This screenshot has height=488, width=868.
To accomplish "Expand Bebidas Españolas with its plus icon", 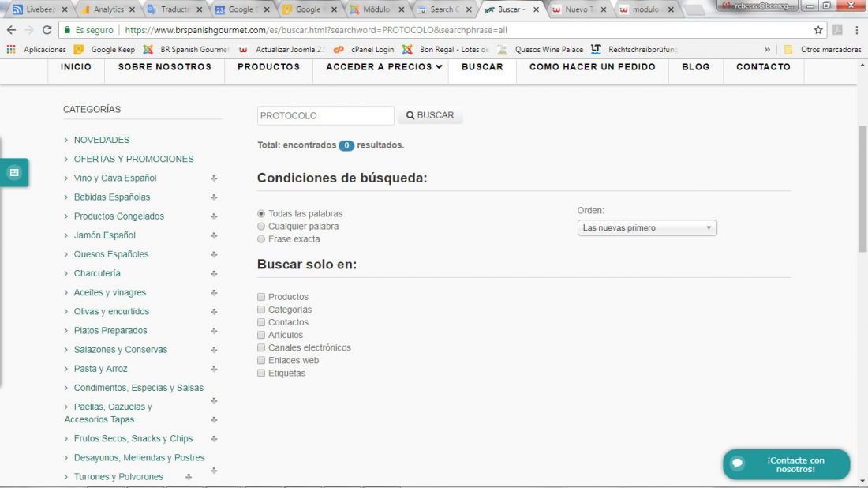I will pos(214,197).
